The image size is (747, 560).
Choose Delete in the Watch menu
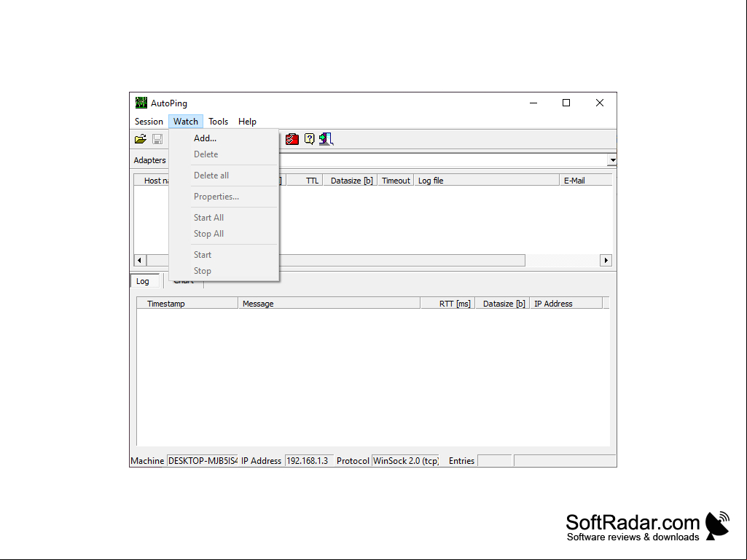(x=224, y=154)
